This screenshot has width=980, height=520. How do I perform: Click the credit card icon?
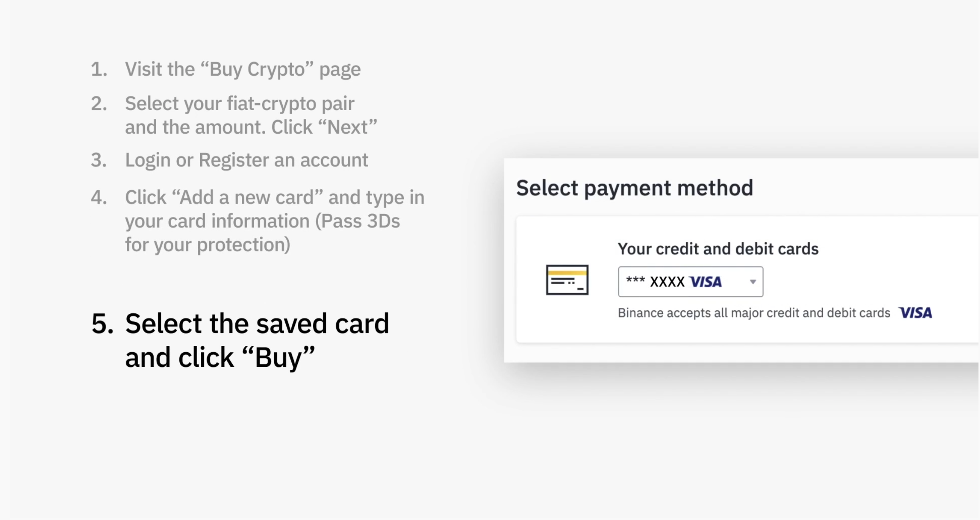coord(567,280)
